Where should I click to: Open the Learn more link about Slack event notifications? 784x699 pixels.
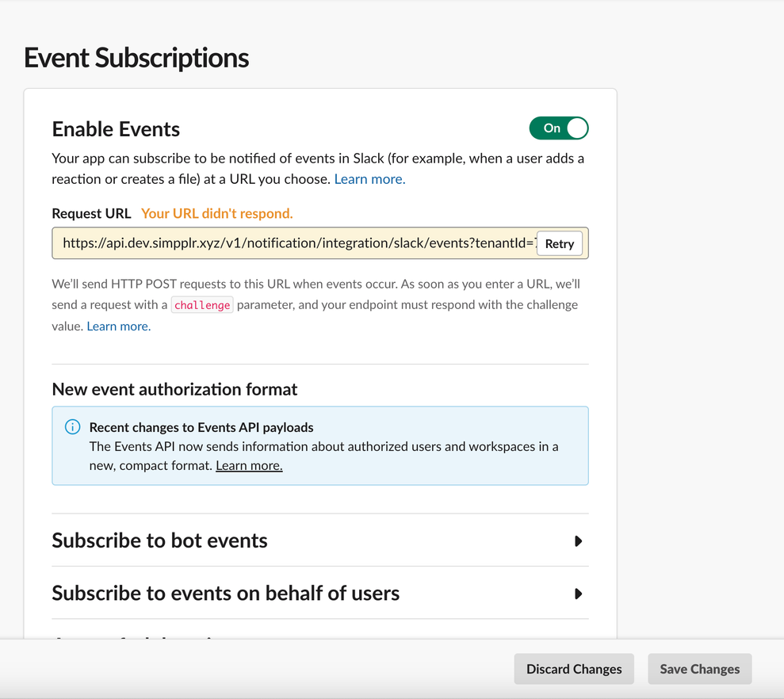point(369,178)
